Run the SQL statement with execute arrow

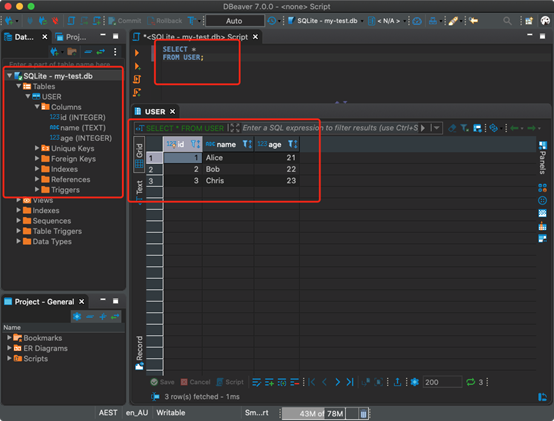[x=137, y=53]
